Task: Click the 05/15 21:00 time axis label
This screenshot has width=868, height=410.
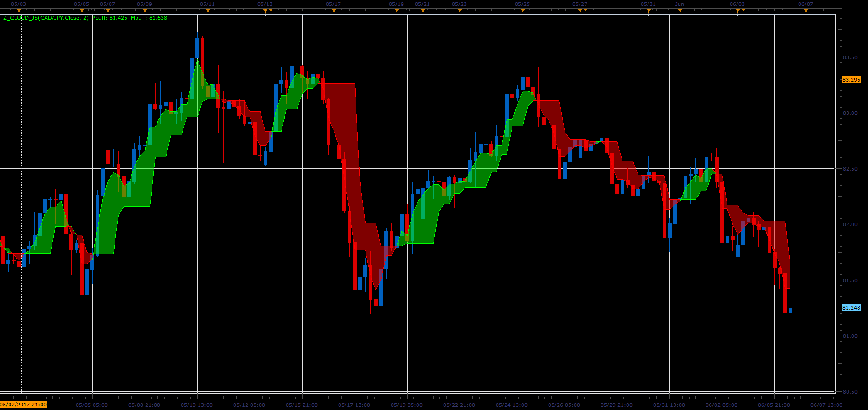Action: 302,405
